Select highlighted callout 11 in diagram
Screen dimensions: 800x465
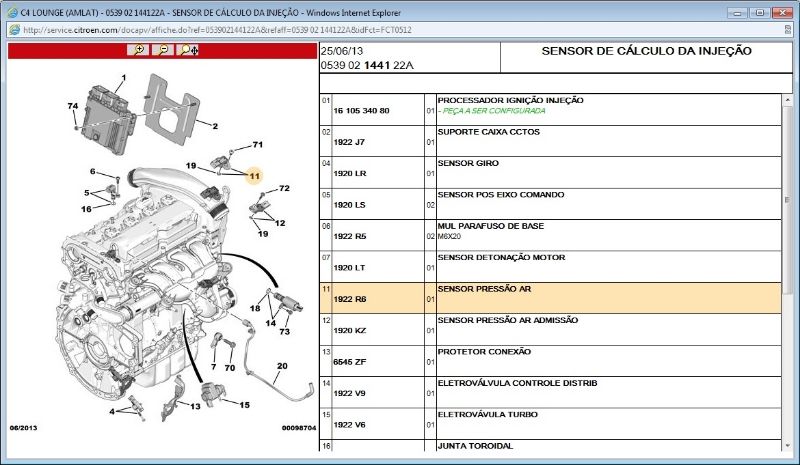pyautogui.click(x=255, y=176)
